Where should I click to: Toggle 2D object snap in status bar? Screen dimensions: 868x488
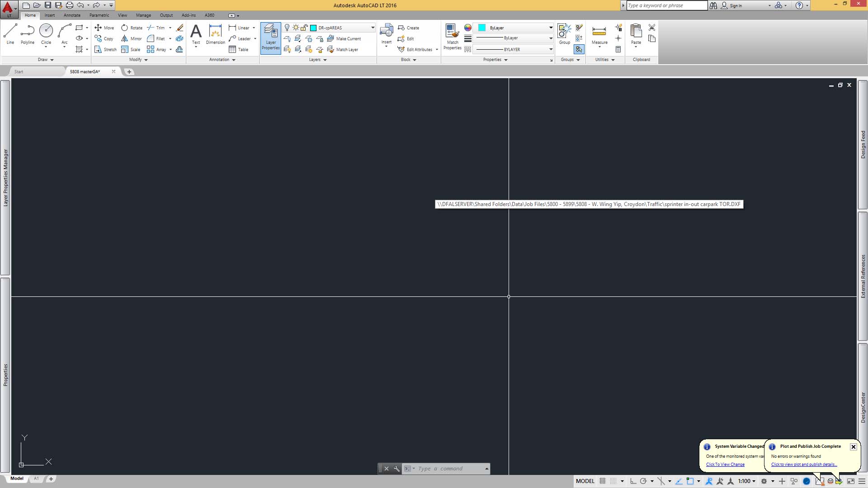690,481
